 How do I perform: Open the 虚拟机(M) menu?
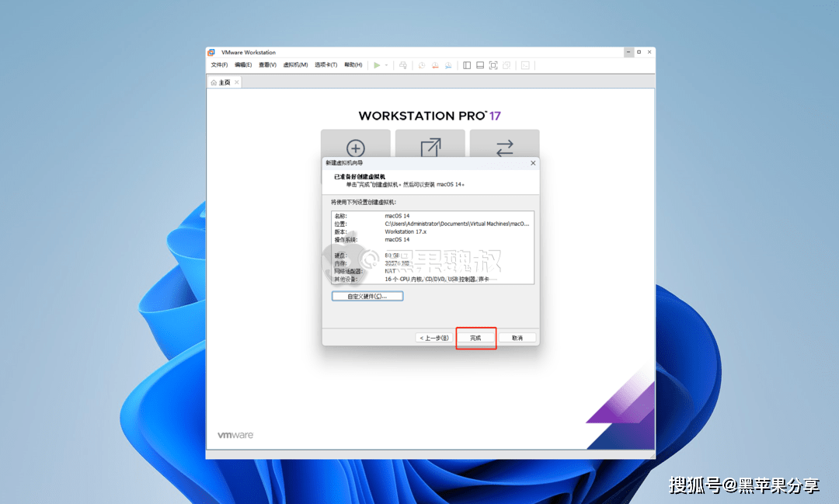(x=295, y=64)
